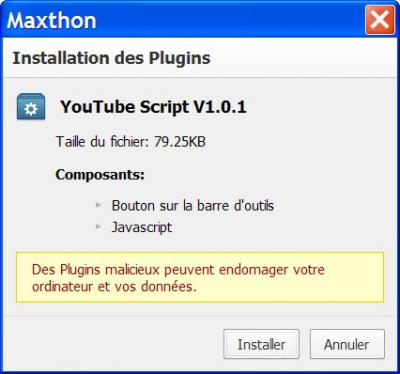Click the V1.0.1 version number
The height and width of the screenshot is (374, 400).
[x=220, y=107]
